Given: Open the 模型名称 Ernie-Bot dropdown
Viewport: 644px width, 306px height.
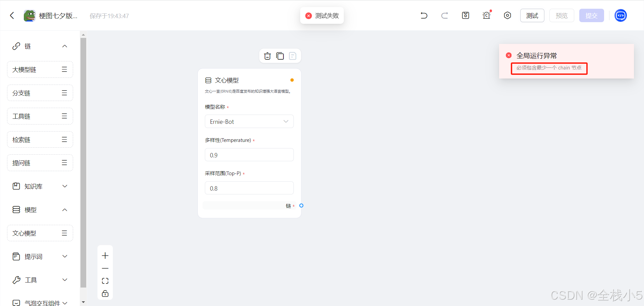Looking at the screenshot, I should pos(249,121).
